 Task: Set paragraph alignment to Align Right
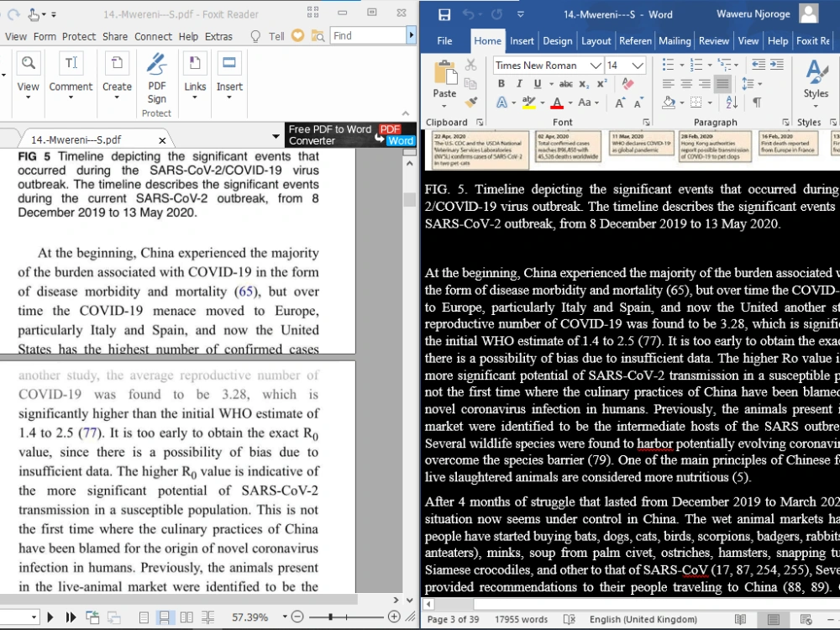click(x=705, y=83)
